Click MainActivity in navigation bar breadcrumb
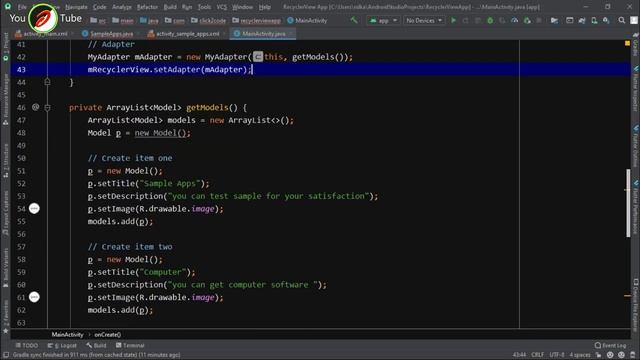640x360 pixels. pyautogui.click(x=307, y=20)
